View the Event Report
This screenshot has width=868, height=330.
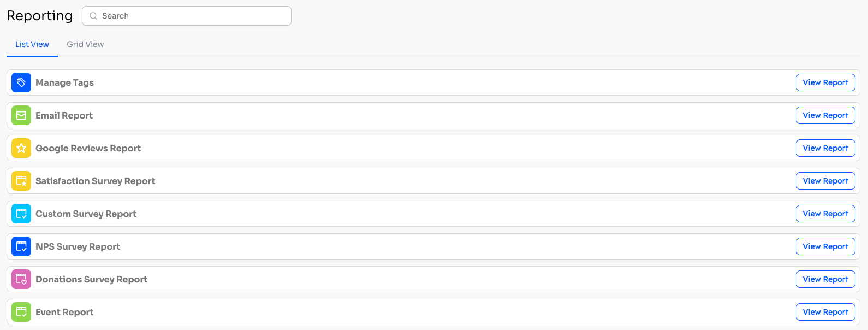tap(825, 312)
